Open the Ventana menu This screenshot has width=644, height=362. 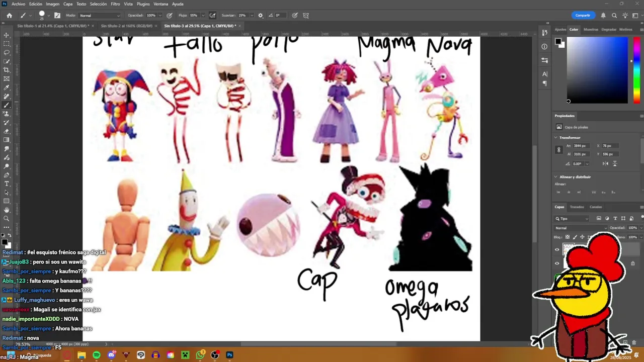[160, 4]
